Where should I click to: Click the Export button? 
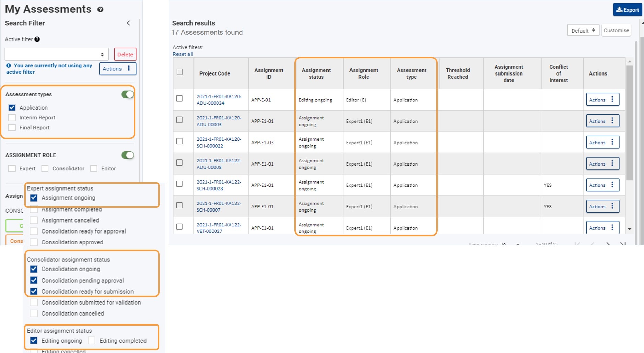click(x=628, y=10)
